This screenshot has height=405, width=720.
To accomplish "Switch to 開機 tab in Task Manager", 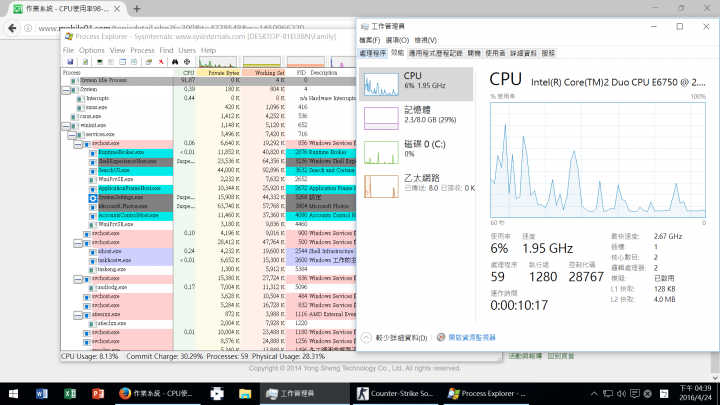I will click(474, 53).
